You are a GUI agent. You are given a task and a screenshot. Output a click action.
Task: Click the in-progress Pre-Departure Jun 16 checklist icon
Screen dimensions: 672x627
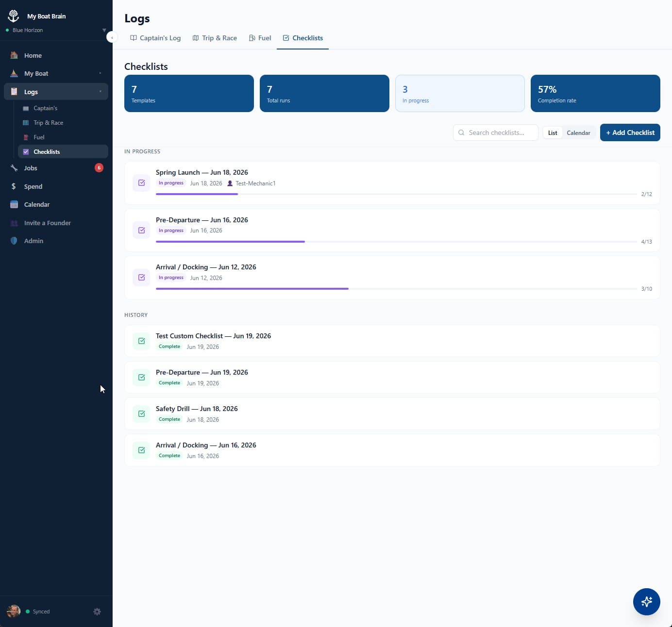141,230
